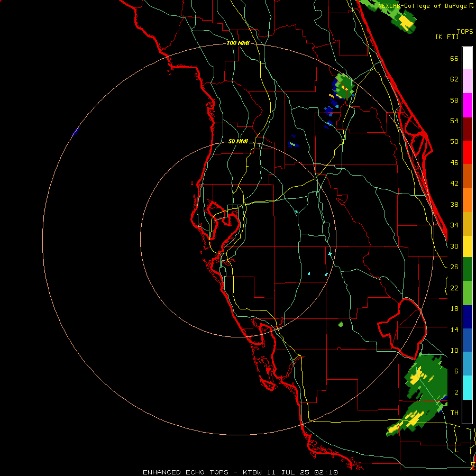This screenshot has height=476, width=476.
Task: Click the '10' legend value
Action: pos(454,350)
